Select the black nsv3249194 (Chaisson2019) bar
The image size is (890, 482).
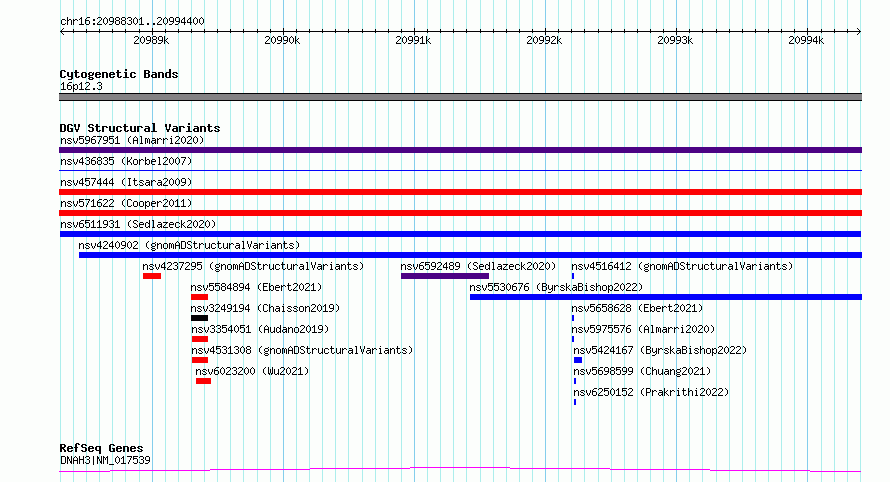[199, 318]
